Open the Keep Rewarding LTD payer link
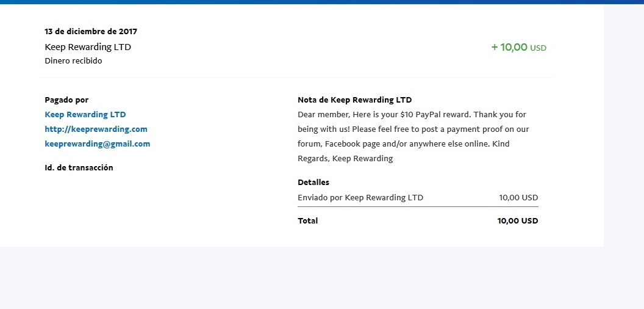The height and width of the screenshot is (309, 644). tap(85, 115)
